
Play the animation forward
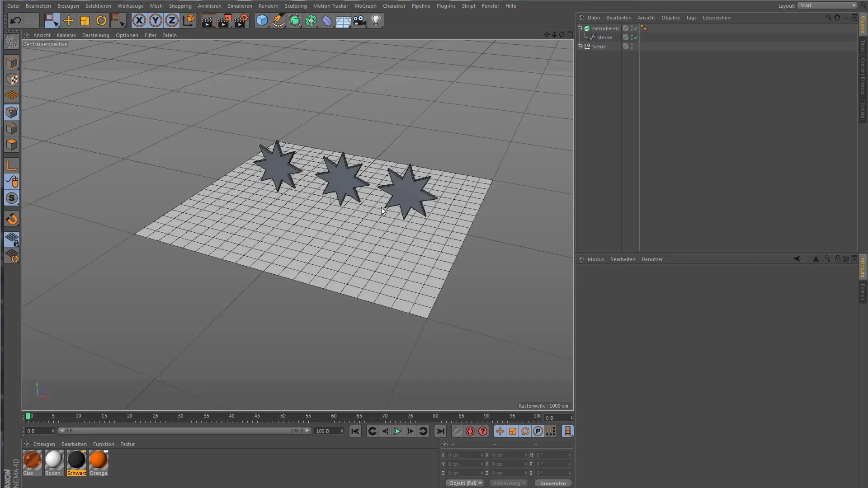point(397,431)
